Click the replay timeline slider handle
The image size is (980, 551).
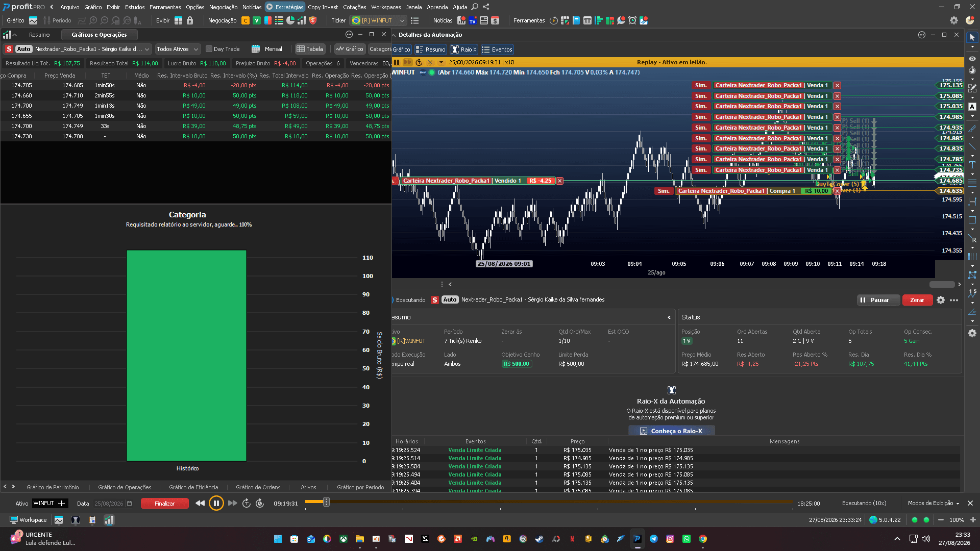326,502
